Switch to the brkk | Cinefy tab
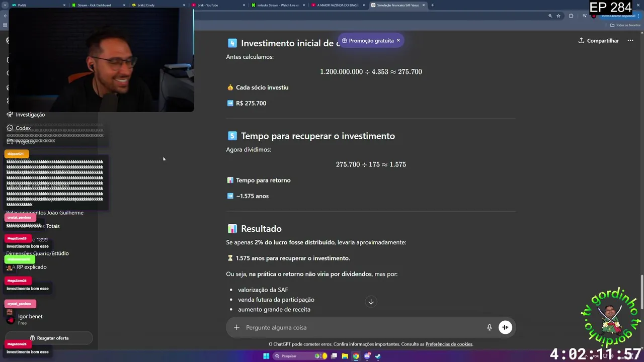The height and width of the screenshot is (362, 644). (x=158, y=5)
